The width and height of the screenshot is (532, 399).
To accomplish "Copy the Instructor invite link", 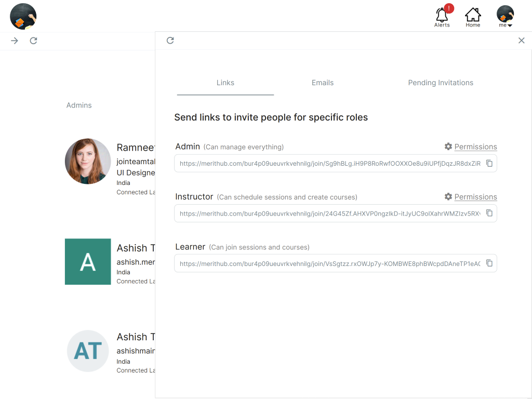I will pos(489,213).
